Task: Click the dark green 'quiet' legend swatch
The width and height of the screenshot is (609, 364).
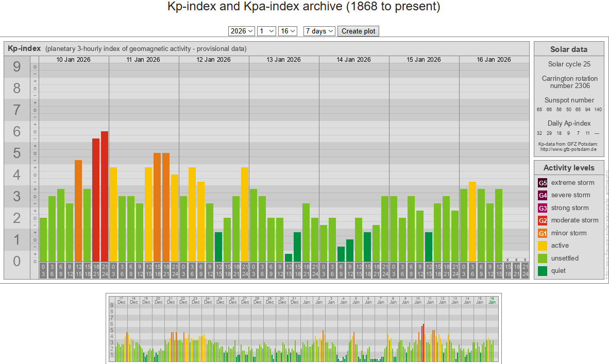Action: pyautogui.click(x=543, y=271)
